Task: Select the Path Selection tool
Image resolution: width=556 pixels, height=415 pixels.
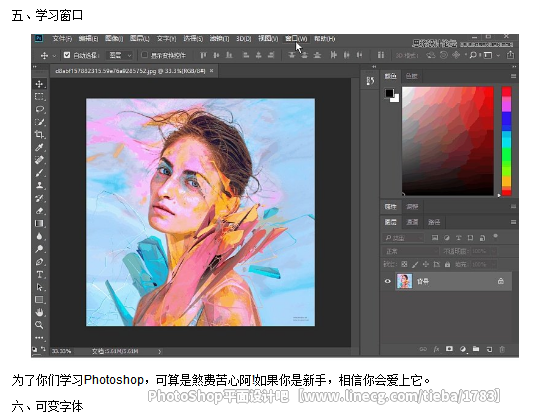Action: [39, 287]
